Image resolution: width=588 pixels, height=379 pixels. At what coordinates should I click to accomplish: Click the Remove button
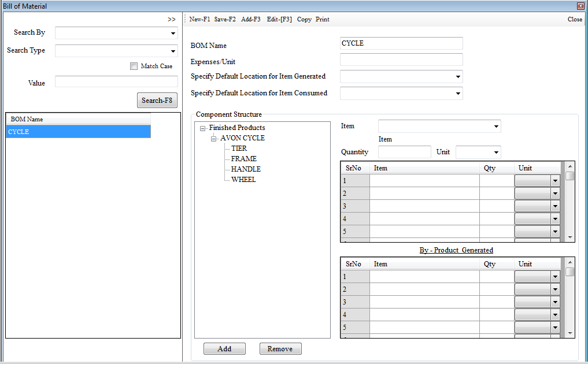coord(280,349)
